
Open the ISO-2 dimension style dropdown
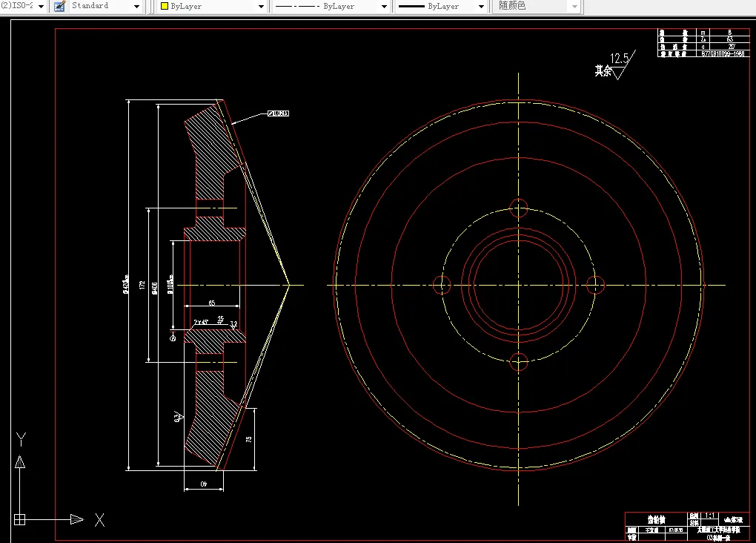(x=41, y=6)
